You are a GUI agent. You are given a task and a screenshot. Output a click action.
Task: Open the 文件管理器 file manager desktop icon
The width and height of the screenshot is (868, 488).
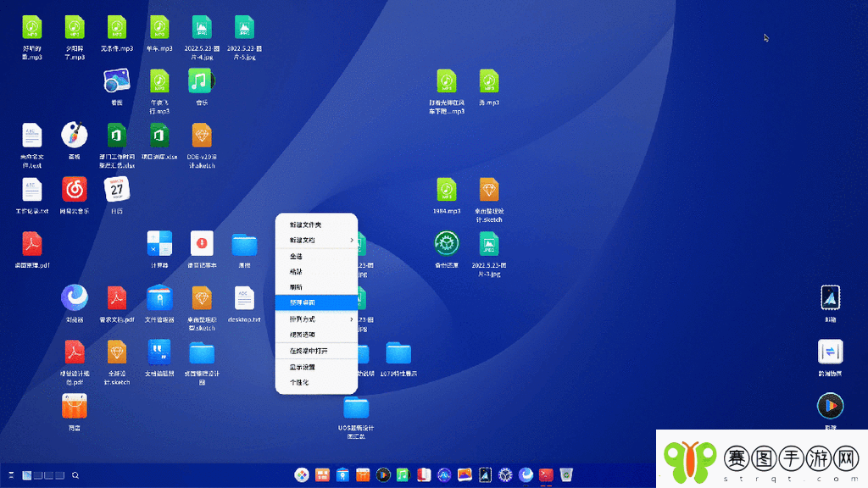click(x=159, y=297)
